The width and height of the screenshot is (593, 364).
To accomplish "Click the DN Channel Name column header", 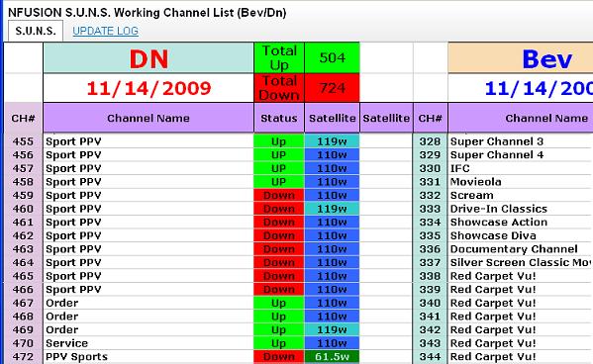I will [148, 118].
